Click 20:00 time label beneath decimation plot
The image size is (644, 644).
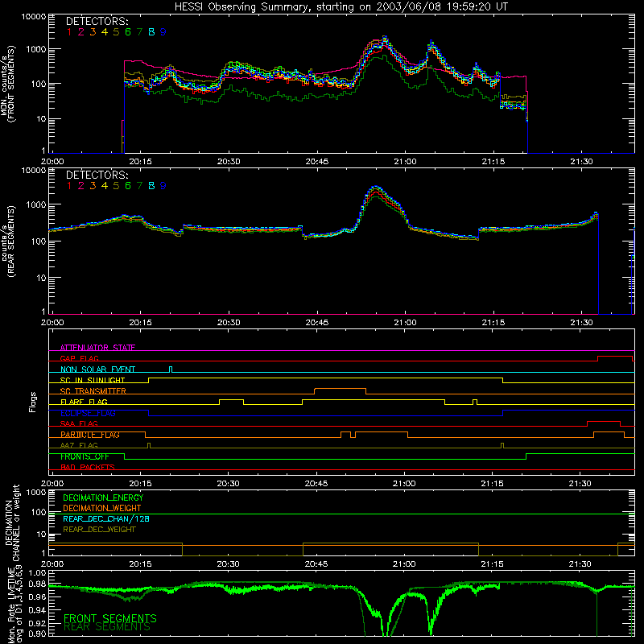click(52, 564)
